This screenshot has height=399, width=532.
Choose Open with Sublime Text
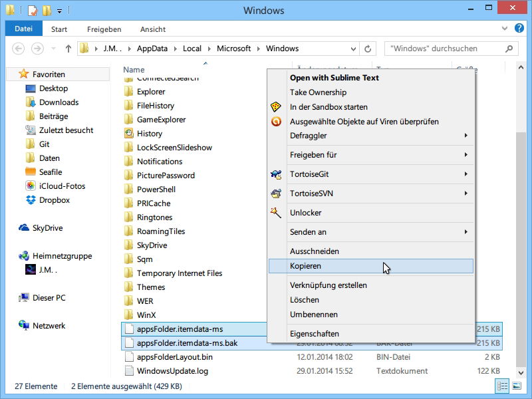click(334, 78)
